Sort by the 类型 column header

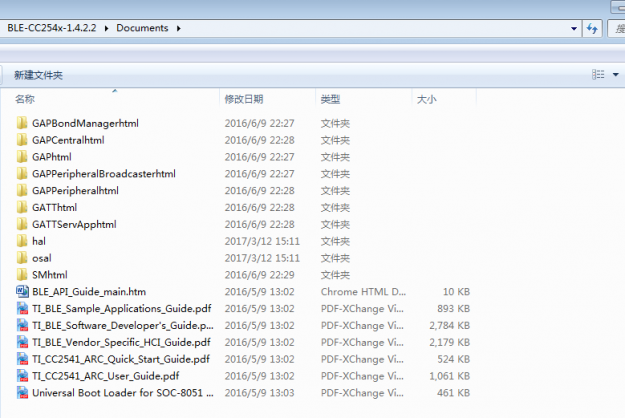point(330,99)
